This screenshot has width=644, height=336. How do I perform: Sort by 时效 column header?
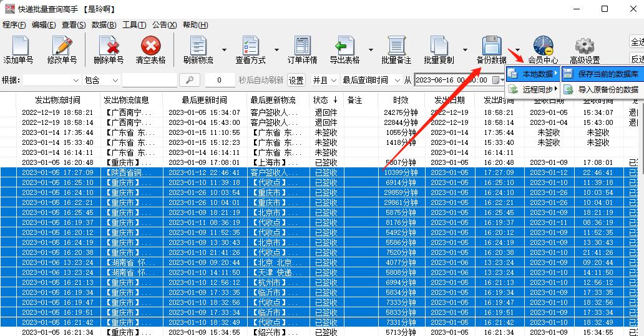(x=401, y=100)
